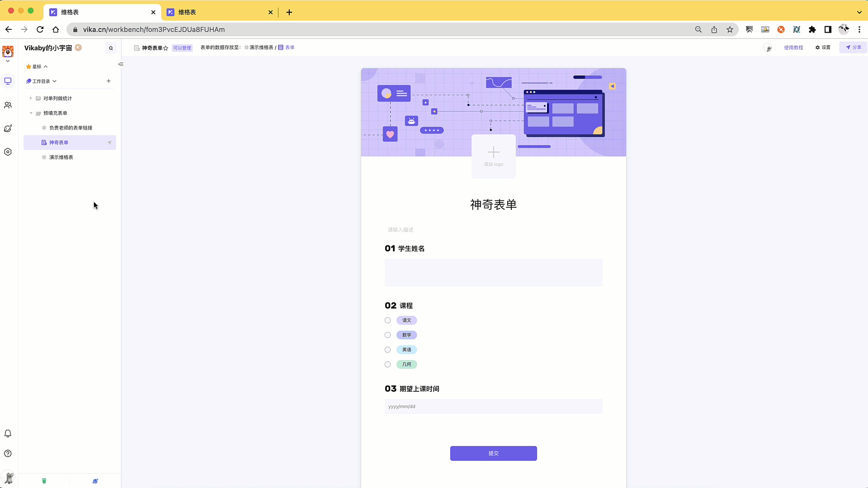
Task: Open help question mark icon
Action: tap(8, 453)
